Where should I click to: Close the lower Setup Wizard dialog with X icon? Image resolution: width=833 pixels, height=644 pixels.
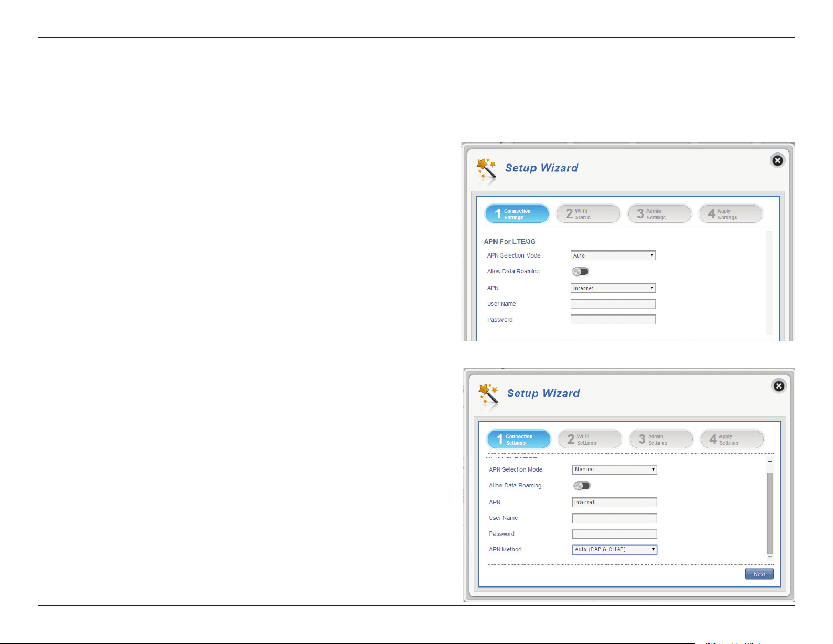pyautogui.click(x=779, y=386)
